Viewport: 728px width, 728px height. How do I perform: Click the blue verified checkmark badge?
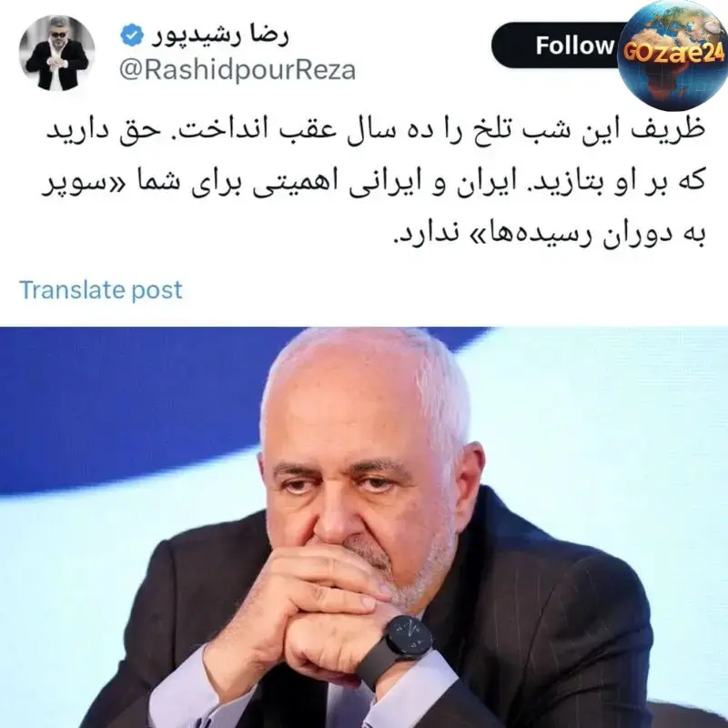[x=132, y=35]
